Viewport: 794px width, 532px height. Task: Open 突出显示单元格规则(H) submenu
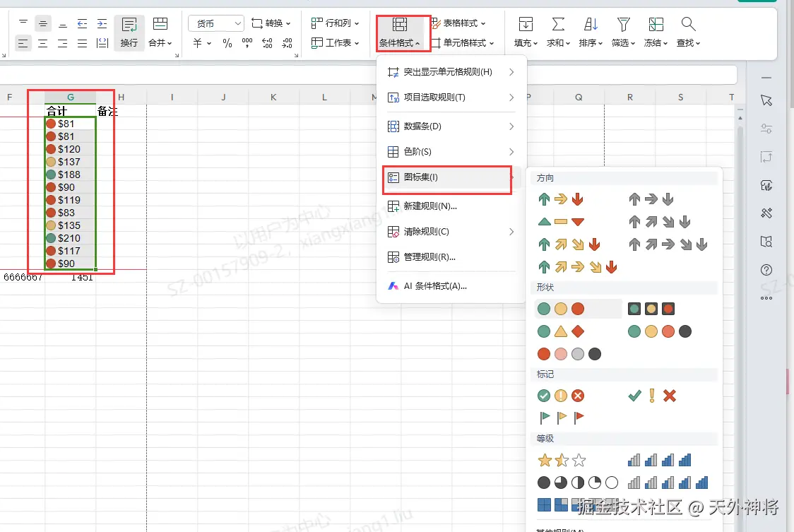pyautogui.click(x=451, y=72)
